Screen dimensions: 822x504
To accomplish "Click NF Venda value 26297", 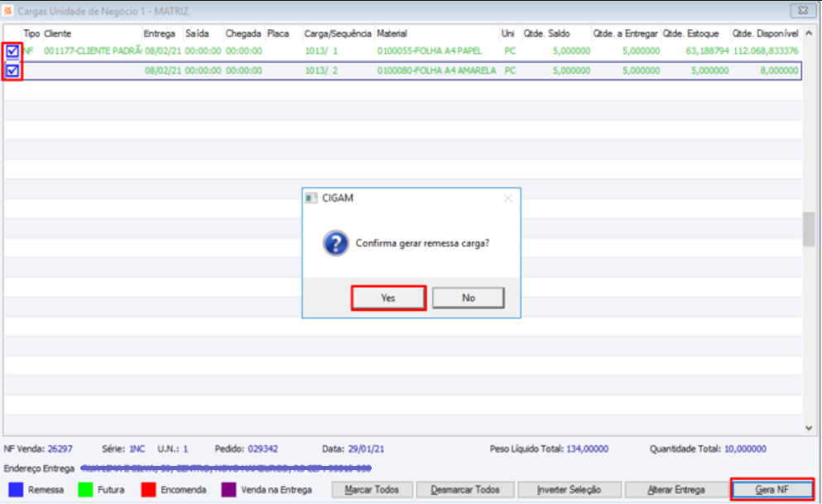I will pyautogui.click(x=60, y=449).
